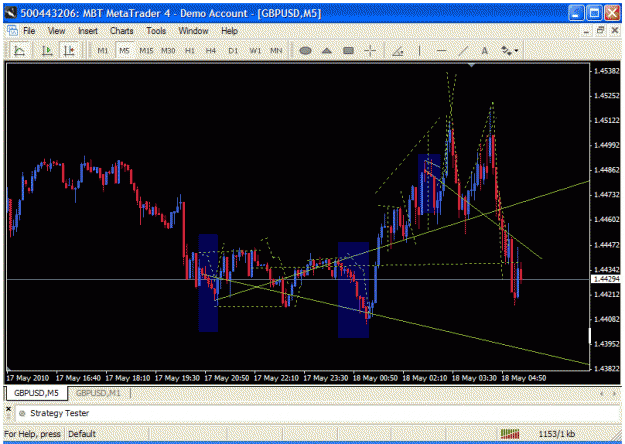Switch to the GBPUSD,M5 chart tab

[x=36, y=393]
